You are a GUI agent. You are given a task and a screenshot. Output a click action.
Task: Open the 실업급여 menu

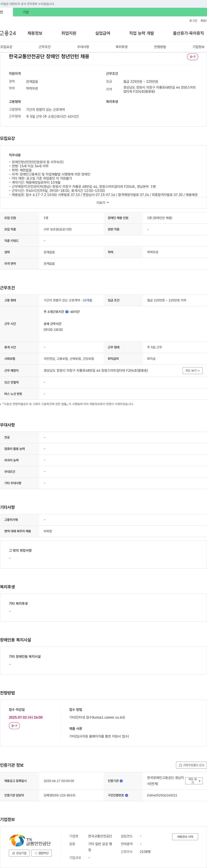coord(102,33)
